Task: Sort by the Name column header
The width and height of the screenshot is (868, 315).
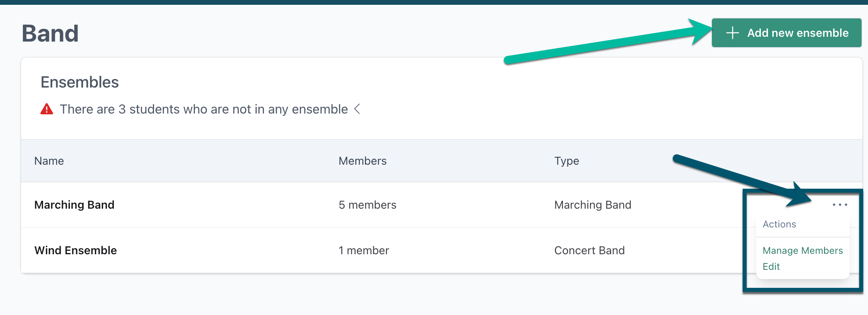Action: (49, 161)
